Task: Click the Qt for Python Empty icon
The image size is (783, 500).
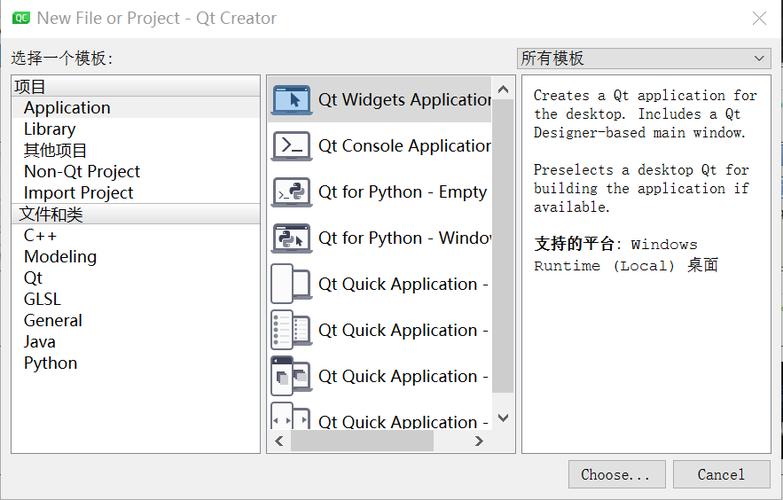Action: (x=292, y=192)
